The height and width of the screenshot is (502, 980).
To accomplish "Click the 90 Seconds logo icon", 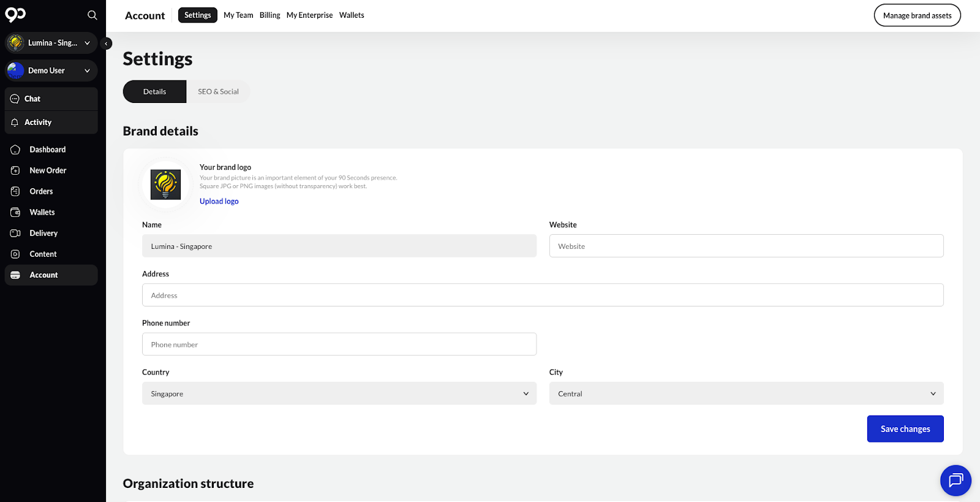I will [x=15, y=15].
